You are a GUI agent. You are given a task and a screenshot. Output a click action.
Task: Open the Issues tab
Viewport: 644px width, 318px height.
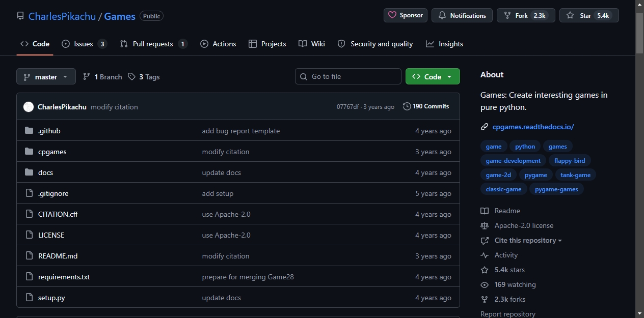coord(84,44)
